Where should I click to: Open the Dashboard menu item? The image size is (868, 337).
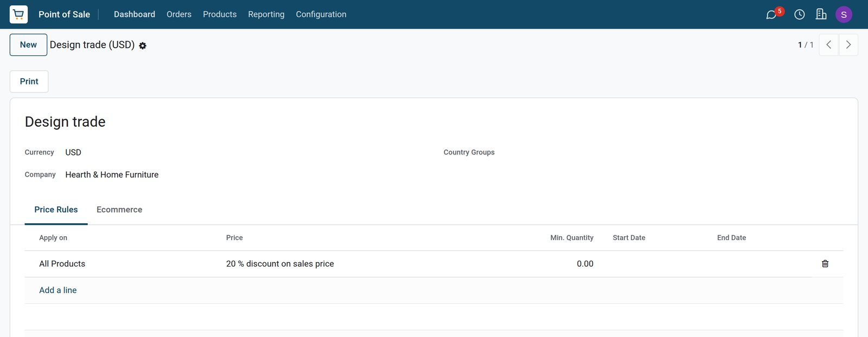click(x=135, y=14)
